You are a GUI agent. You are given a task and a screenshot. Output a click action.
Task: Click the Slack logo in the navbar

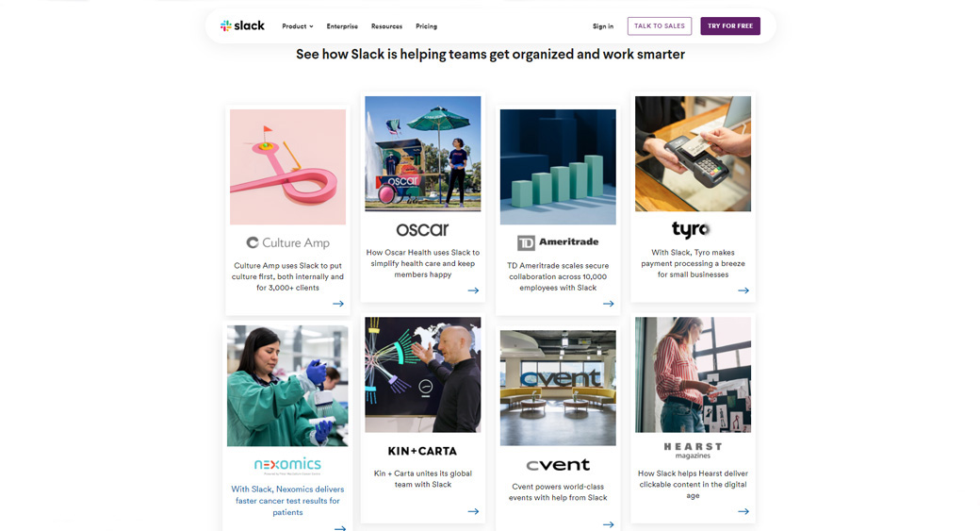tap(242, 26)
